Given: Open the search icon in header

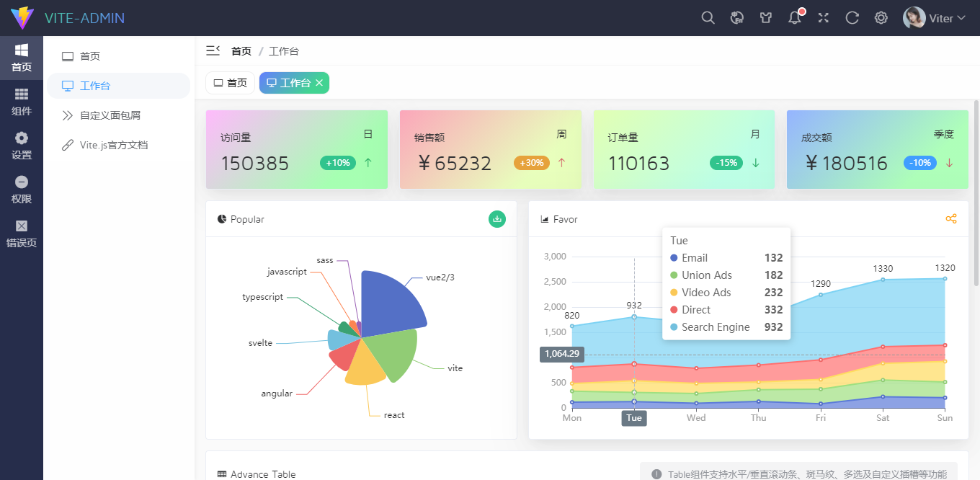Looking at the screenshot, I should (708, 18).
